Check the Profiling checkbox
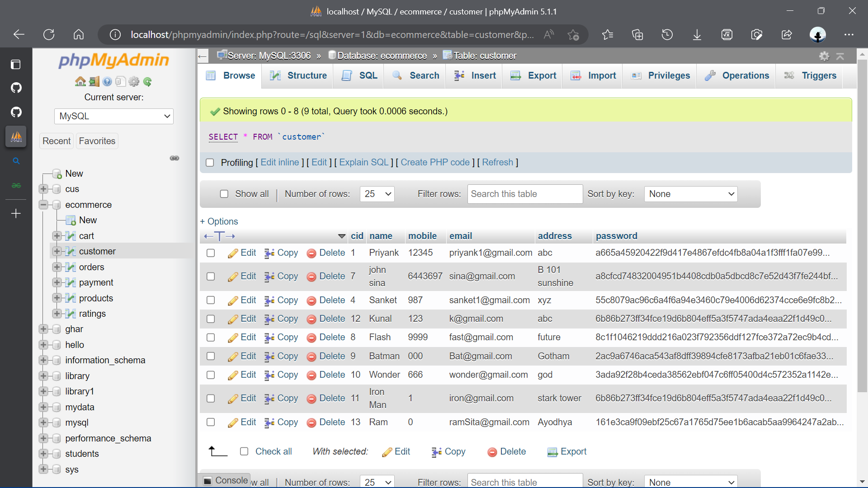Viewport: 868px width, 488px height. click(x=210, y=163)
